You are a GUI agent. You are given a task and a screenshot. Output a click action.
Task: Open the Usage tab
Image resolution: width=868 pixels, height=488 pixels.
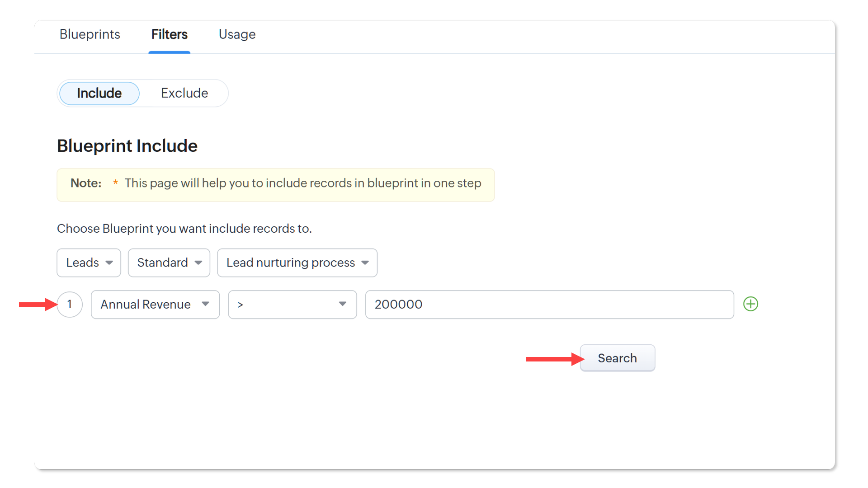tap(237, 34)
